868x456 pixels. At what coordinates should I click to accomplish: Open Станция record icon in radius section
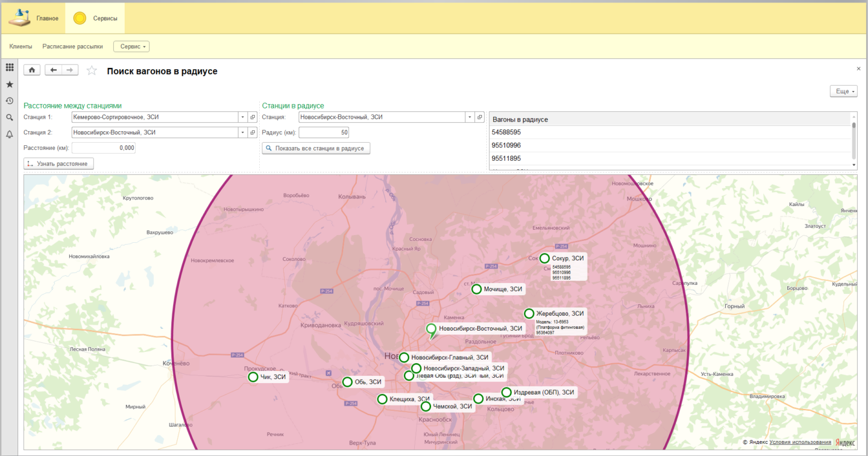point(480,117)
